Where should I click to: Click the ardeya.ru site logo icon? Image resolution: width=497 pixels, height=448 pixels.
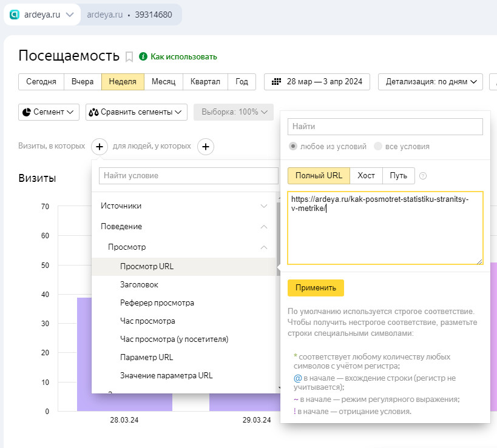(x=15, y=15)
